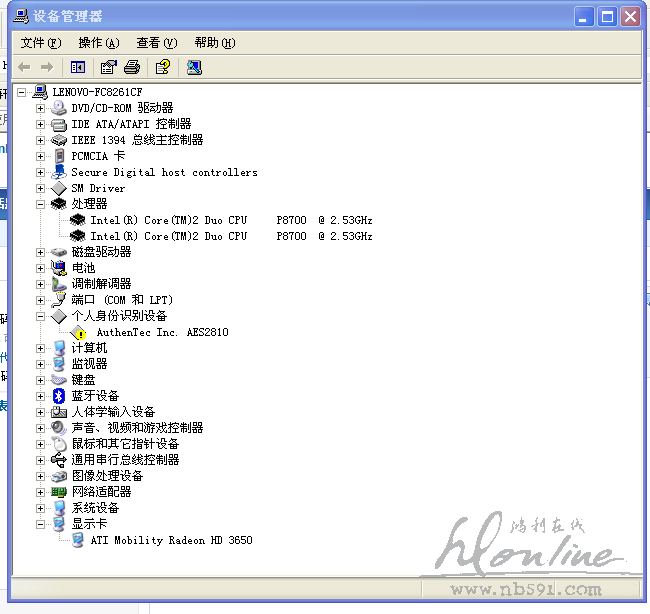Open the 文件(F) menu

pos(41,43)
